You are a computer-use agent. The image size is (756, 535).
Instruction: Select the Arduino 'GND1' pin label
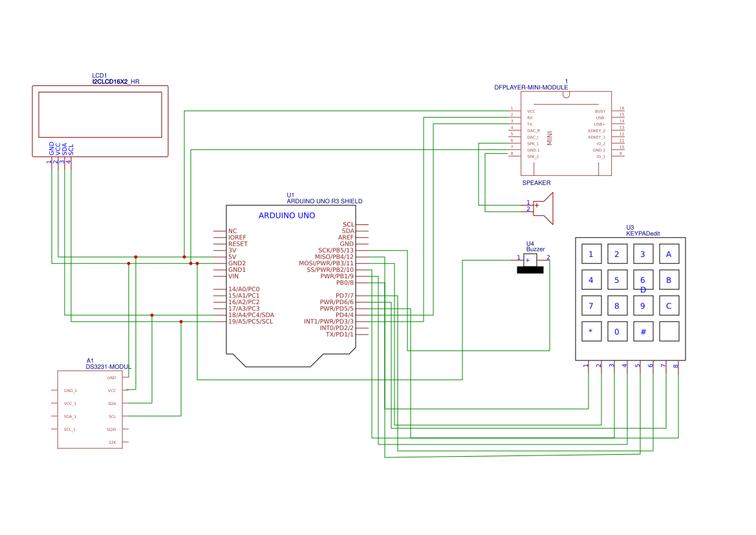pos(237,270)
